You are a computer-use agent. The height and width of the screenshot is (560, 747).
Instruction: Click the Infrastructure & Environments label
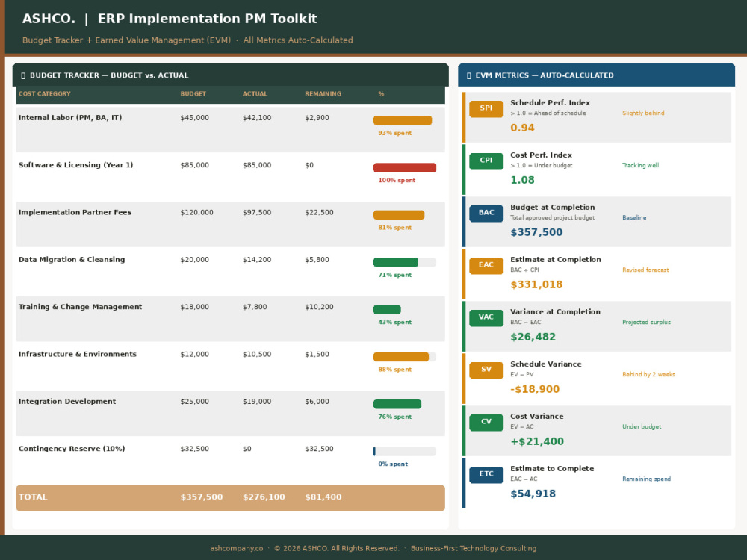click(x=77, y=354)
